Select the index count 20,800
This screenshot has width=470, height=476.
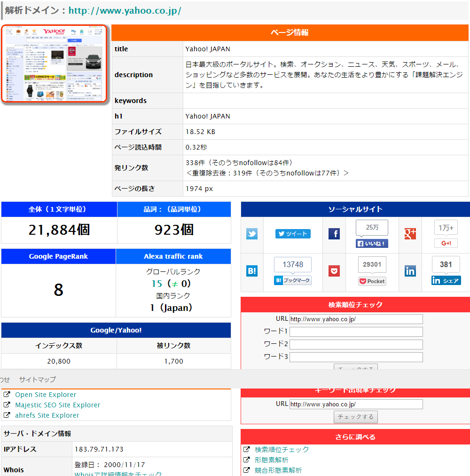(59, 361)
